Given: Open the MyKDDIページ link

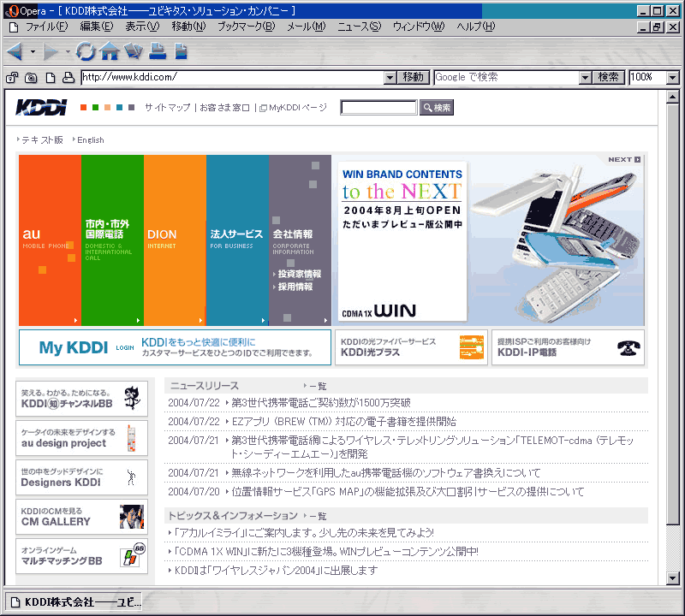Looking at the screenshot, I should pos(293,108).
